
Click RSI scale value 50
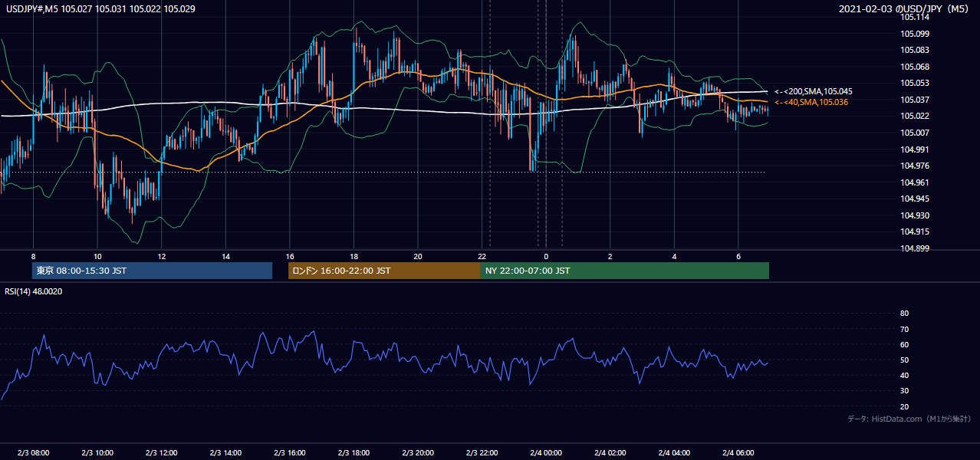(904, 360)
